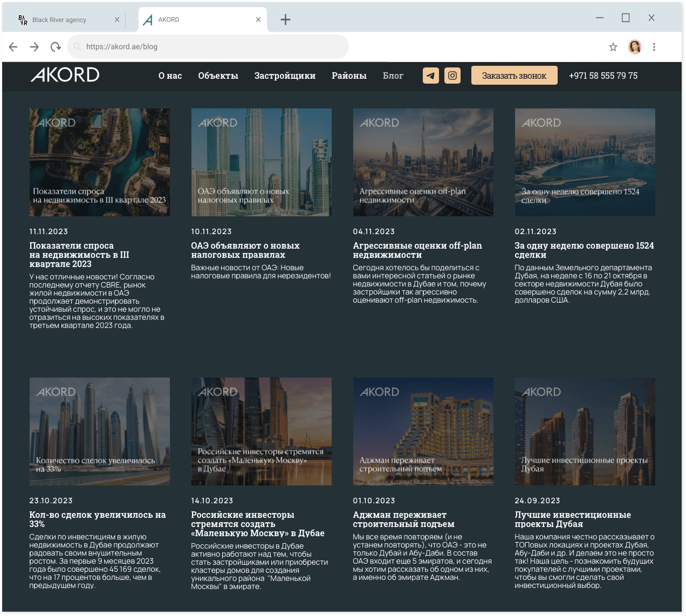Close the AKORD tab
The width and height of the screenshot is (686, 616).
click(258, 20)
